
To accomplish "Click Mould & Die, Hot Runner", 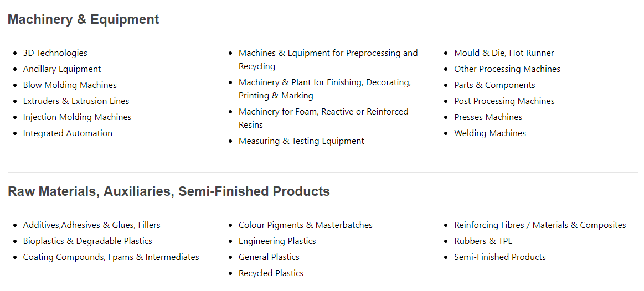I will click(x=504, y=53).
